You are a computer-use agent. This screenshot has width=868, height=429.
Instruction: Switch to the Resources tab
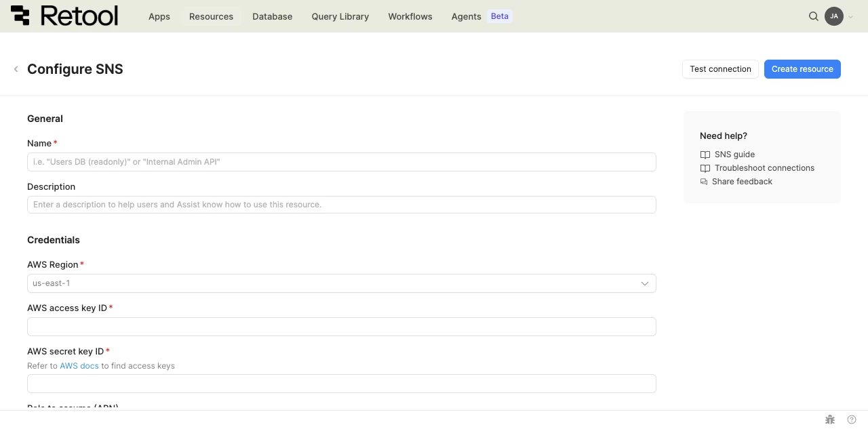click(x=211, y=16)
